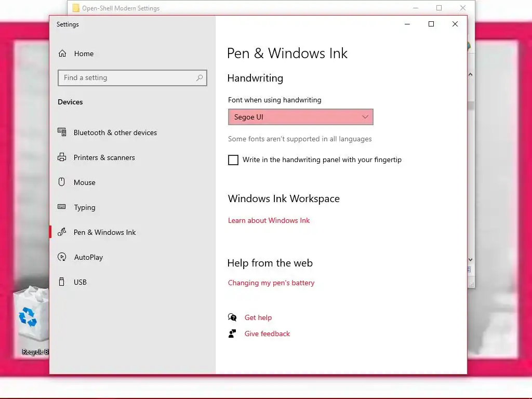Viewport: 532px width, 399px height.
Task: Click the Handwriting section heading
Action: (255, 78)
